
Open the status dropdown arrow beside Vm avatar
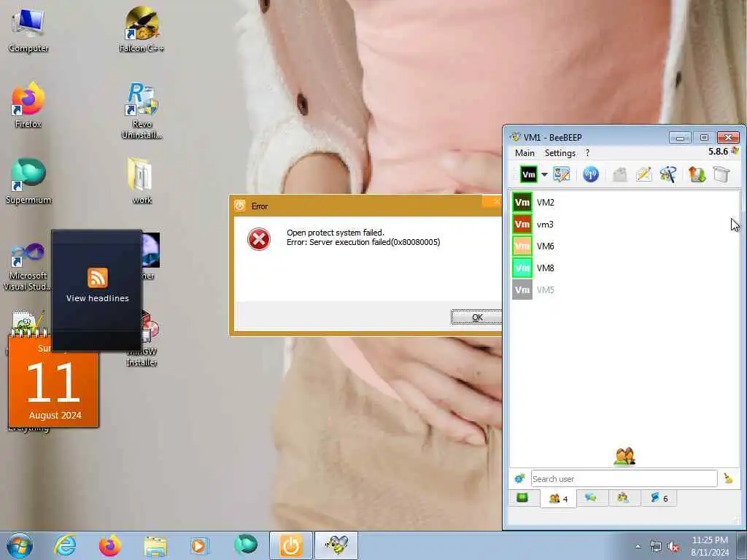coord(544,174)
